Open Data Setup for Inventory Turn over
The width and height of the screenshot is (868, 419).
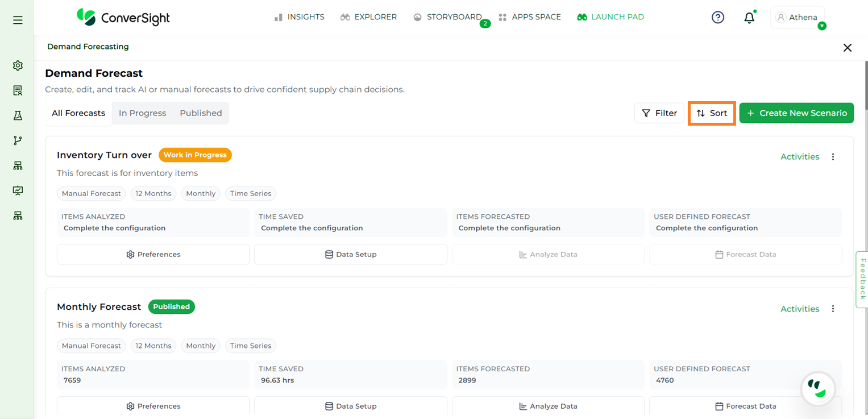click(350, 255)
